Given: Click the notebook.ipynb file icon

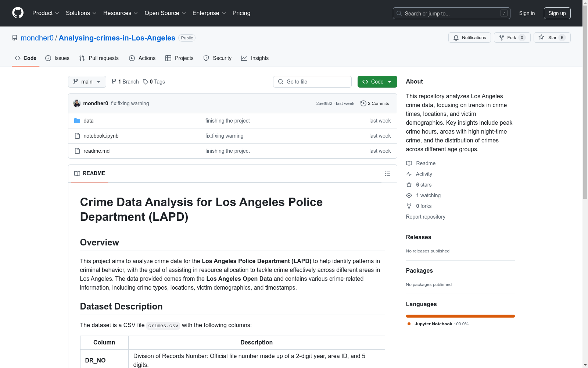Looking at the screenshot, I should pos(77,136).
